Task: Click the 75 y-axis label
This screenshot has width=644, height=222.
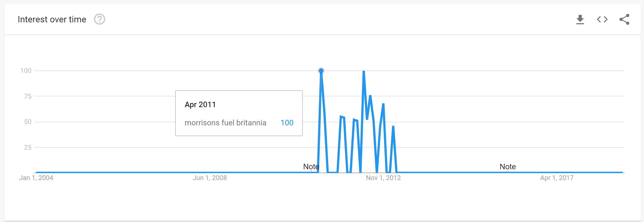Action: point(28,96)
